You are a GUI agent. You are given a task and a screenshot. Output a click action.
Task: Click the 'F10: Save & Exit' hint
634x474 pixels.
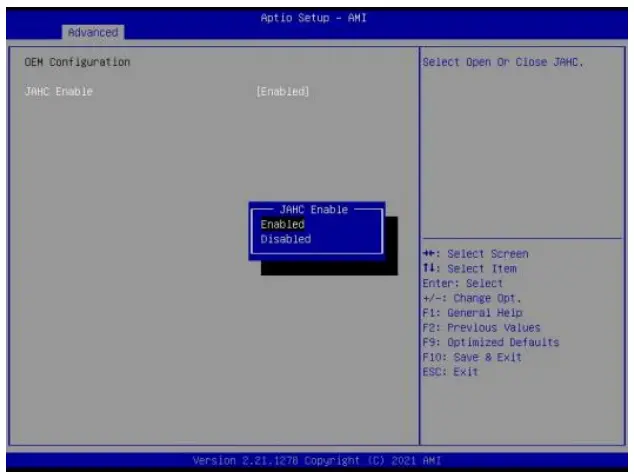(x=472, y=358)
